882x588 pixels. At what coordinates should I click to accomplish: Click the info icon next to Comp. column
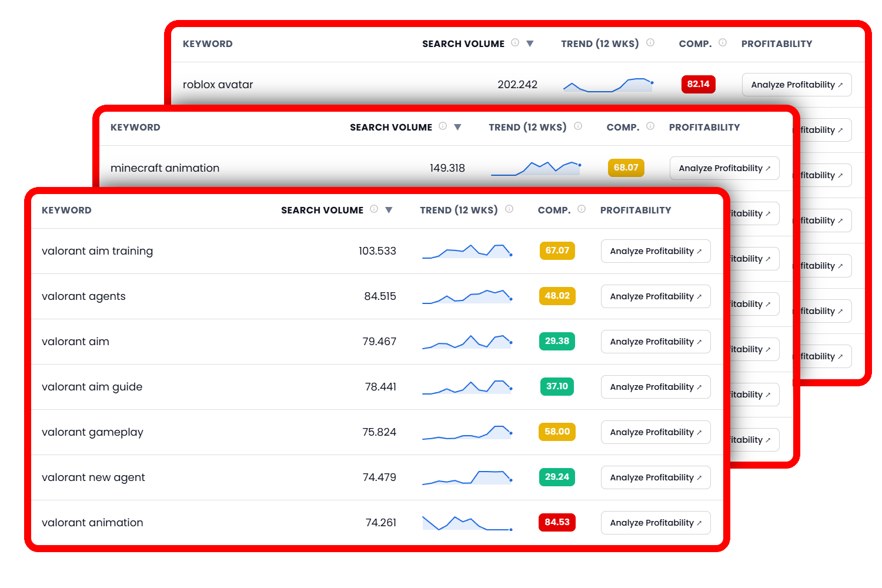(x=582, y=209)
